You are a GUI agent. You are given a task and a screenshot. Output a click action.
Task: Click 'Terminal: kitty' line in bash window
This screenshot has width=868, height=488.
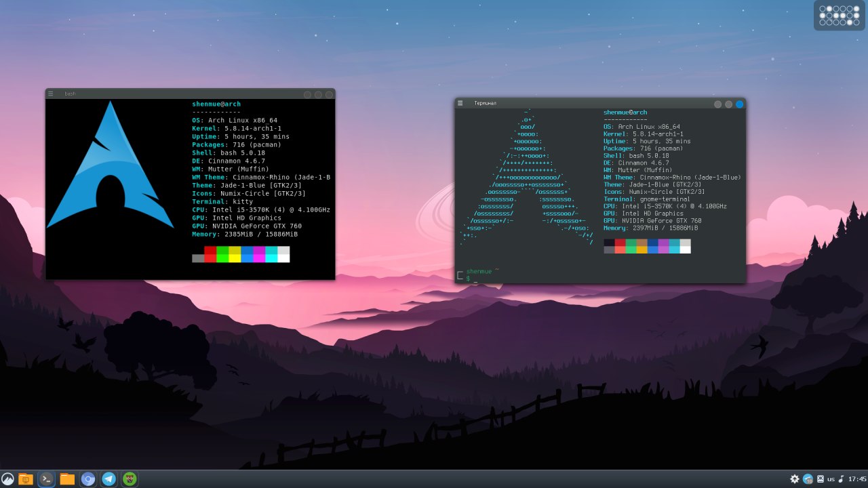[x=222, y=202]
